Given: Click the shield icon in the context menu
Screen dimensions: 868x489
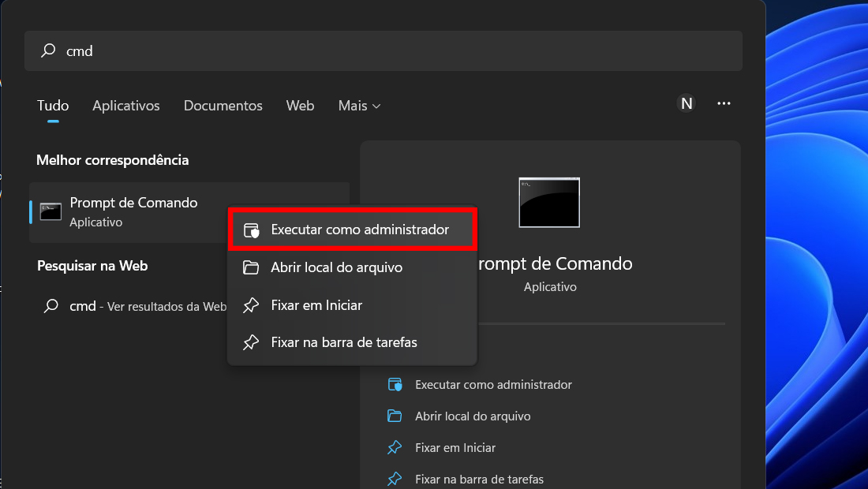Looking at the screenshot, I should (251, 230).
